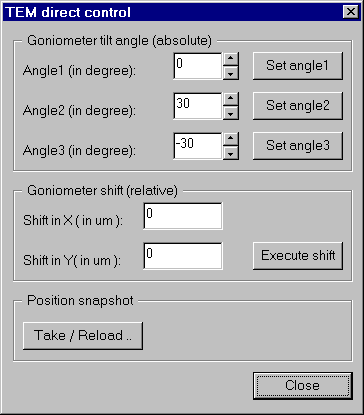Screen dimensions: 364x415
Task: Decrease Angle1 with the down spinner arrow
Action: tap(231, 73)
